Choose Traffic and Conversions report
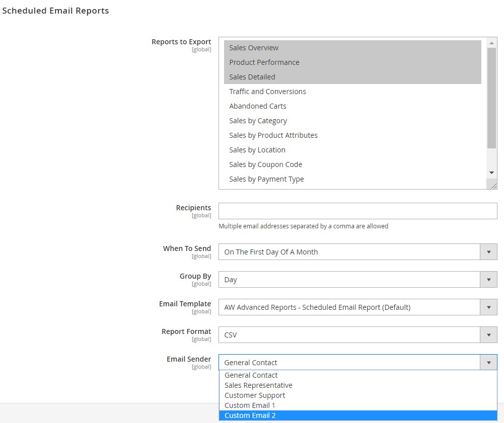The height and width of the screenshot is (423, 504). coord(267,92)
